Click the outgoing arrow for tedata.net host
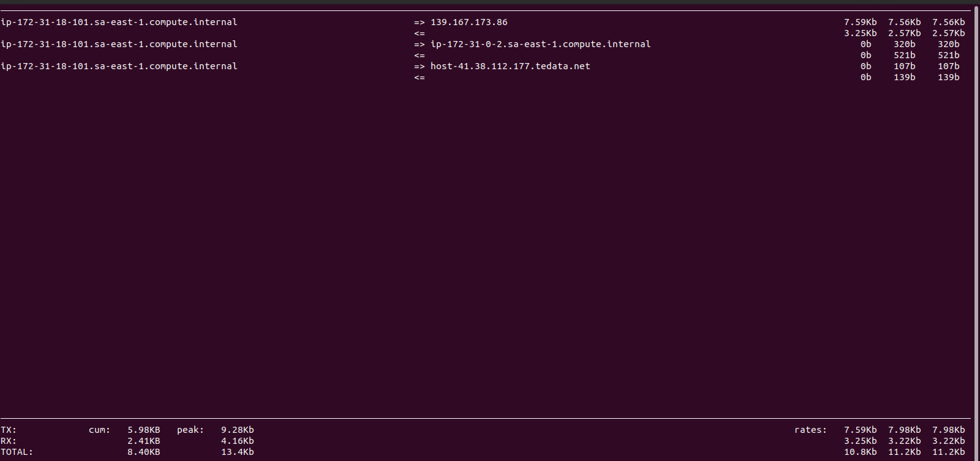The image size is (980, 461). coord(419,66)
